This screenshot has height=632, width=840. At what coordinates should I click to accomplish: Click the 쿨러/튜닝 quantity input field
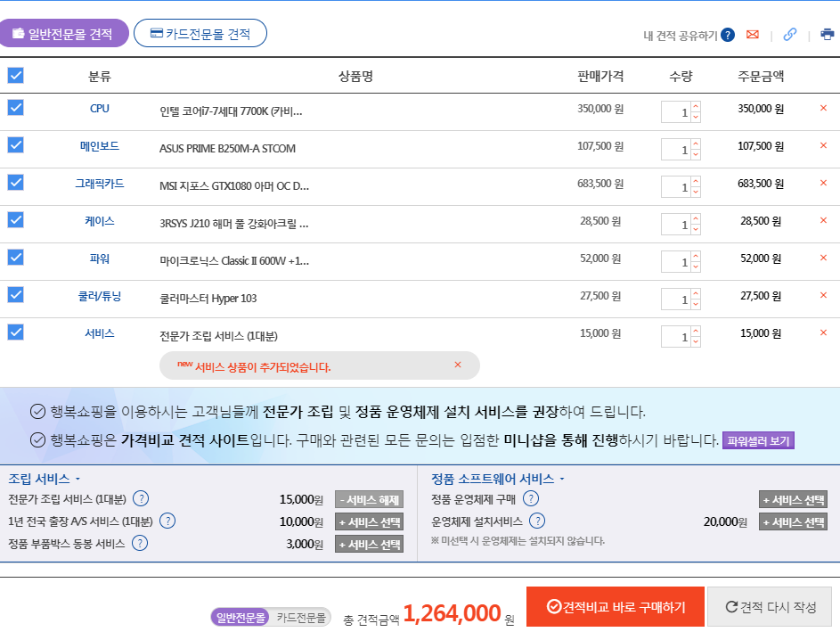click(676, 300)
